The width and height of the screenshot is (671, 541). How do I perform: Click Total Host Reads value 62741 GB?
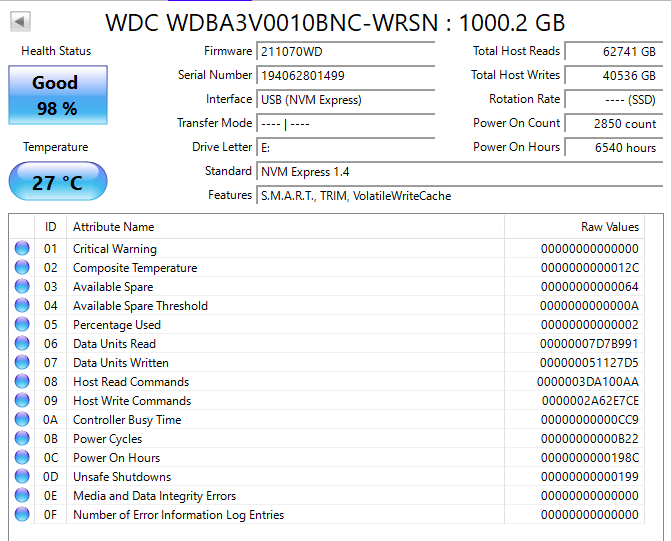point(614,51)
